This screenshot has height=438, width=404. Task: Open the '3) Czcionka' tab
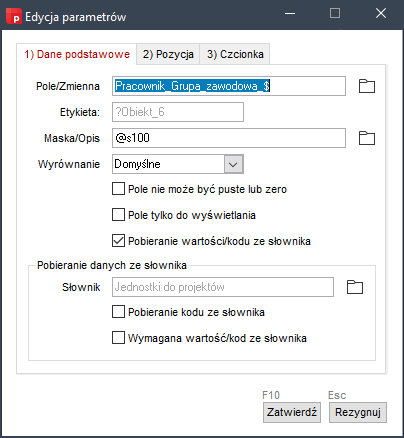(x=235, y=54)
